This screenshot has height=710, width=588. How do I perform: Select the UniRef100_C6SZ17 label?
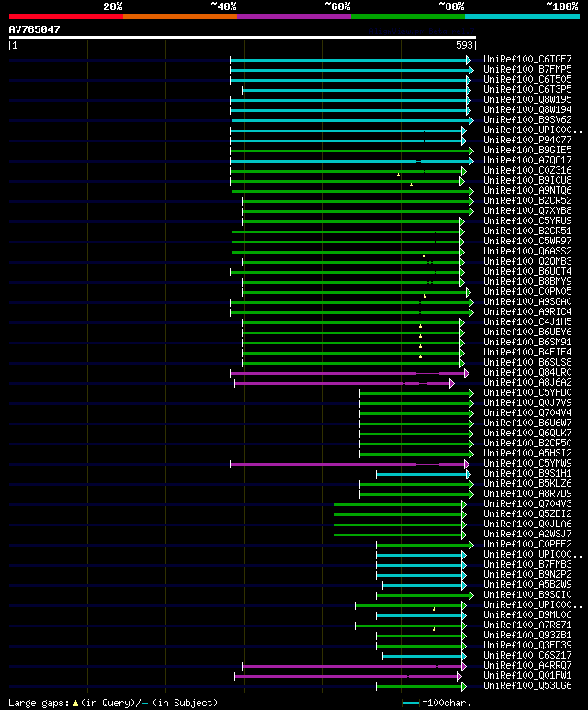527,656
